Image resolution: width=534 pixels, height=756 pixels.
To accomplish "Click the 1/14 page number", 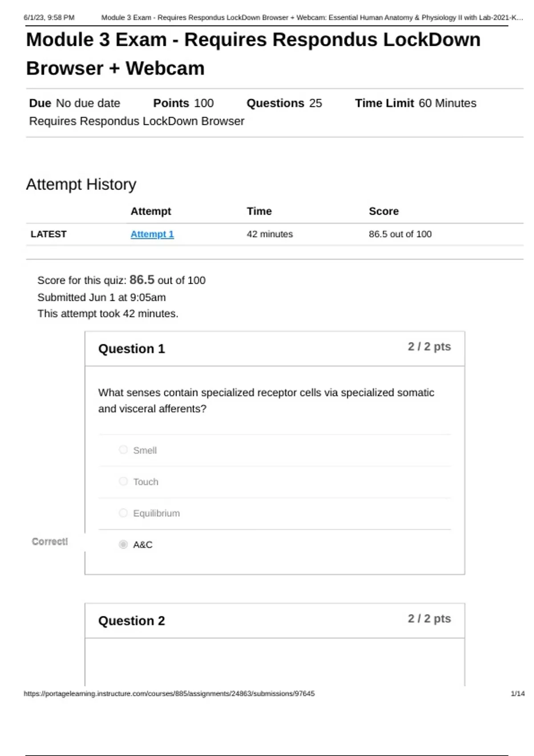I will [x=518, y=693].
